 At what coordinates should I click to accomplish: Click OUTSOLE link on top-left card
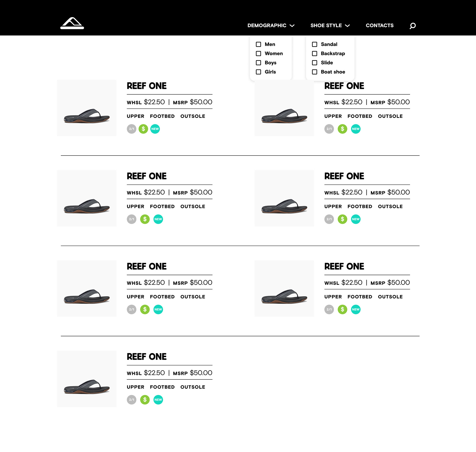click(193, 116)
